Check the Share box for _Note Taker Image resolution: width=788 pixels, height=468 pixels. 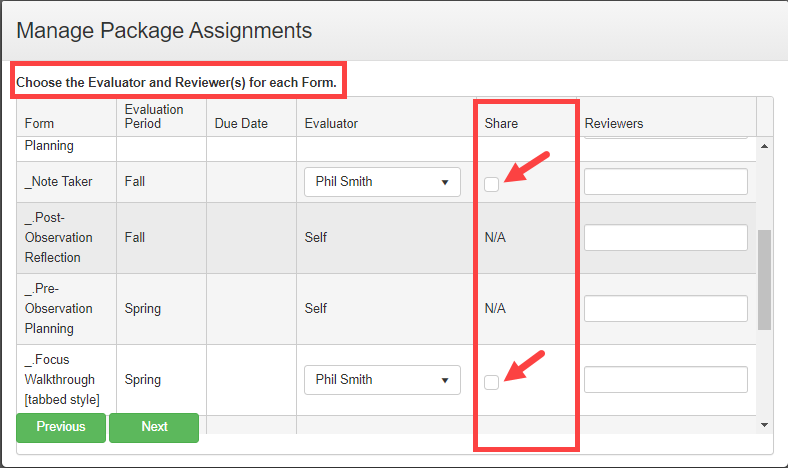pos(491,184)
